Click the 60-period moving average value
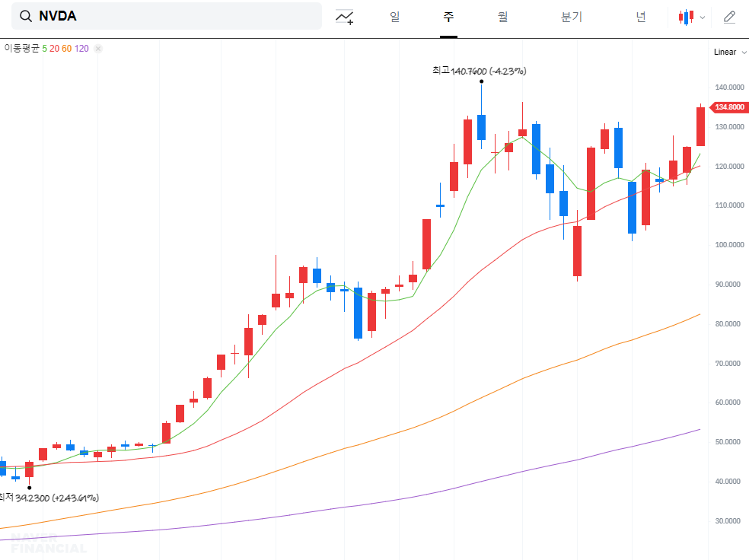This screenshot has height=560, width=749. [66, 49]
